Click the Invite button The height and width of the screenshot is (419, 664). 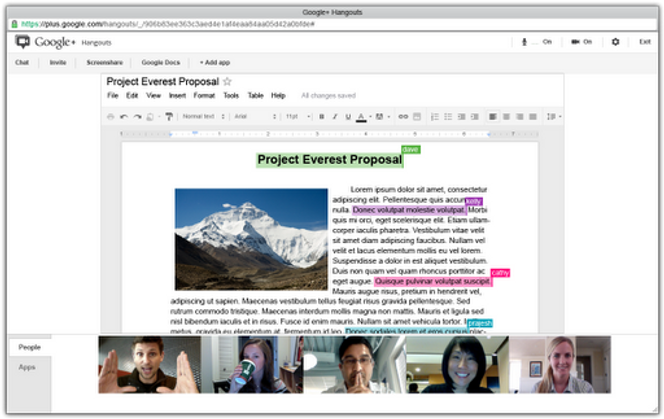tap(58, 63)
